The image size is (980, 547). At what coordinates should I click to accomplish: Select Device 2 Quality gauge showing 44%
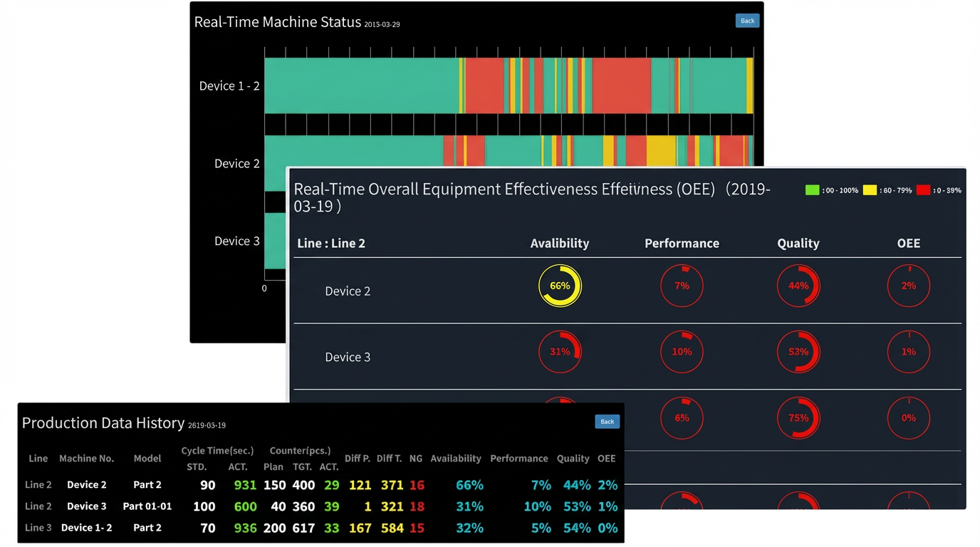coord(798,286)
